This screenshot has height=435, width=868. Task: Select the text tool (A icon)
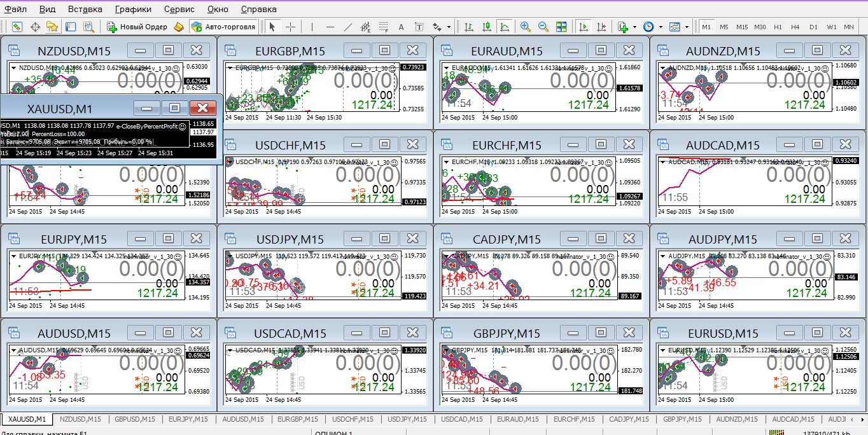tap(401, 27)
